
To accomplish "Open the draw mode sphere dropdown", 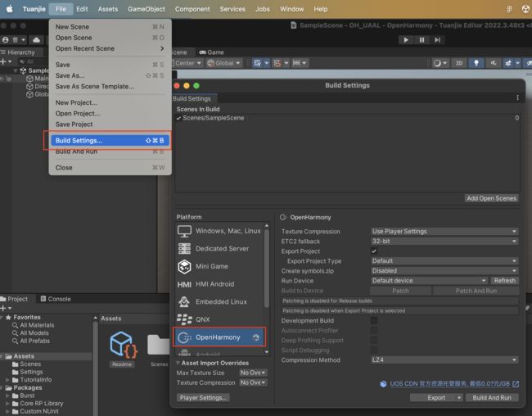I will pyautogui.click(x=440, y=63).
